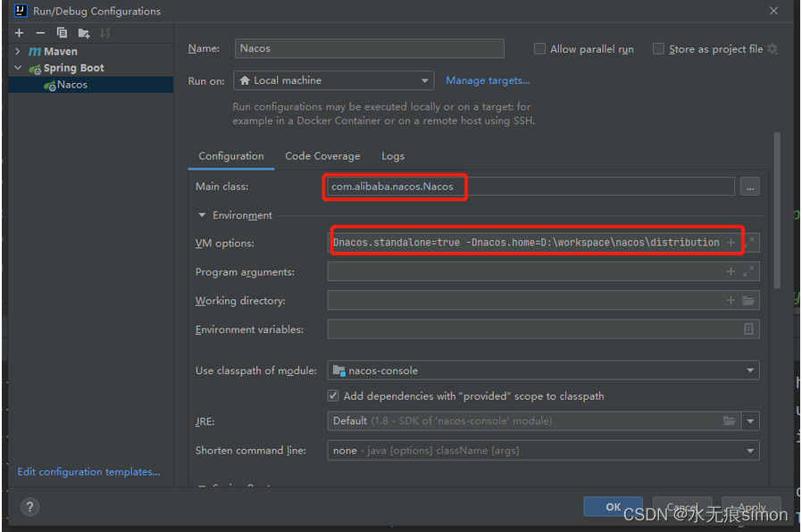The height and width of the screenshot is (532, 802).
Task: Close the Run/Debug Configurations dialog
Action: click(x=774, y=11)
